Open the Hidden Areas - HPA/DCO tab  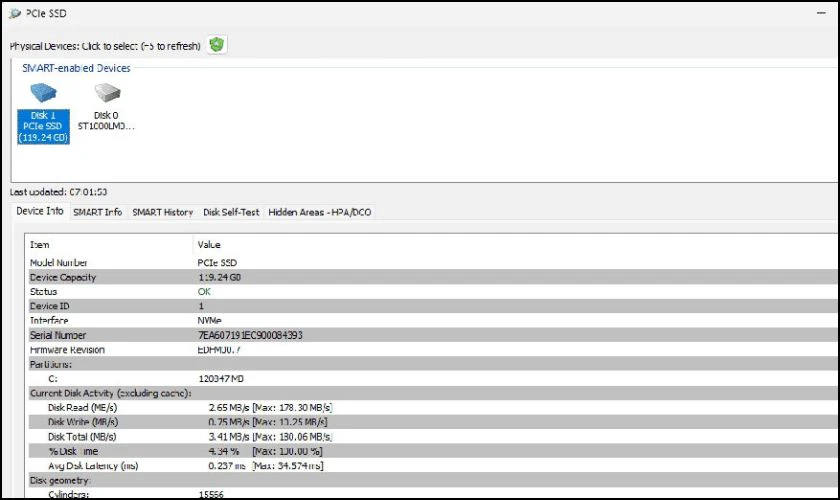pyautogui.click(x=320, y=212)
